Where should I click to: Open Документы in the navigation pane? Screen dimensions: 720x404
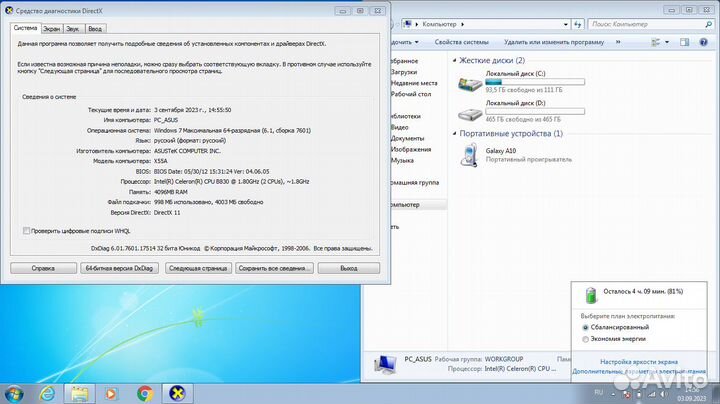tap(407, 138)
